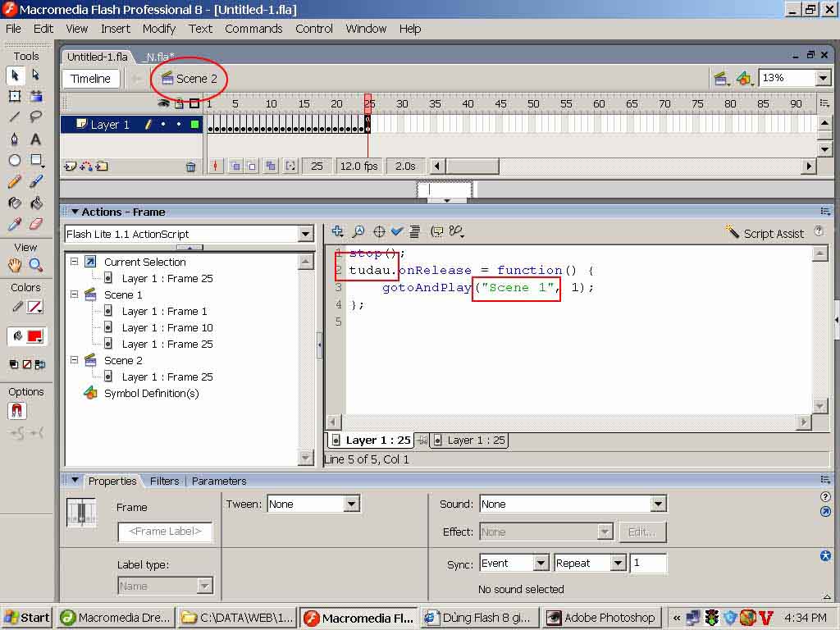Click the Edit Scene icon button
Screen dimensions: 840x630
(x=721, y=79)
